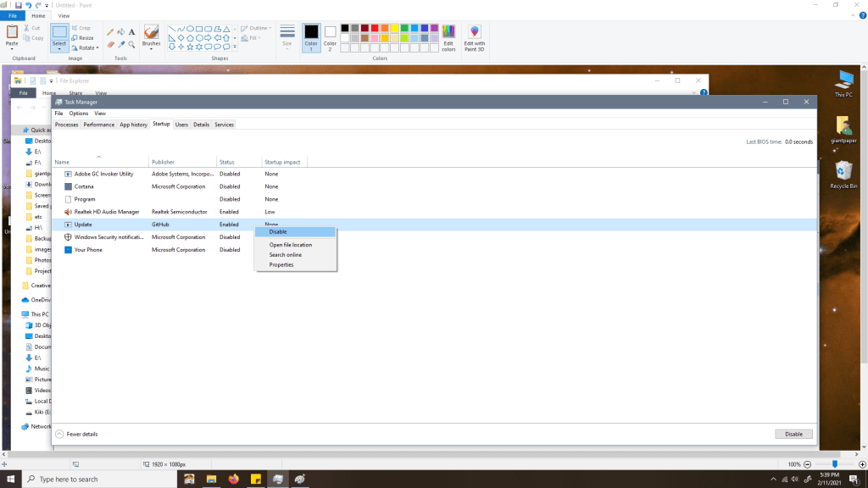Open Task Manager Options menu
Image resolution: width=868 pixels, height=488 pixels.
coord(79,114)
